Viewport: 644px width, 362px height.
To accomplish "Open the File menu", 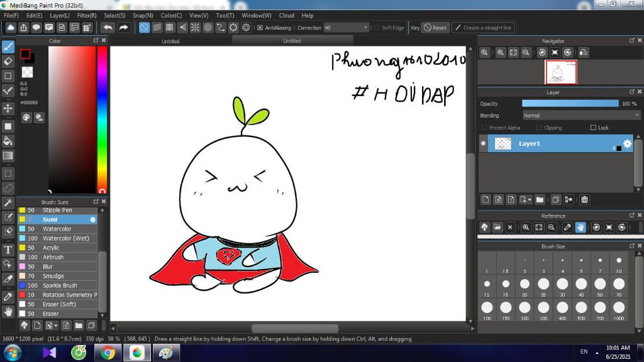I will 11,16.
